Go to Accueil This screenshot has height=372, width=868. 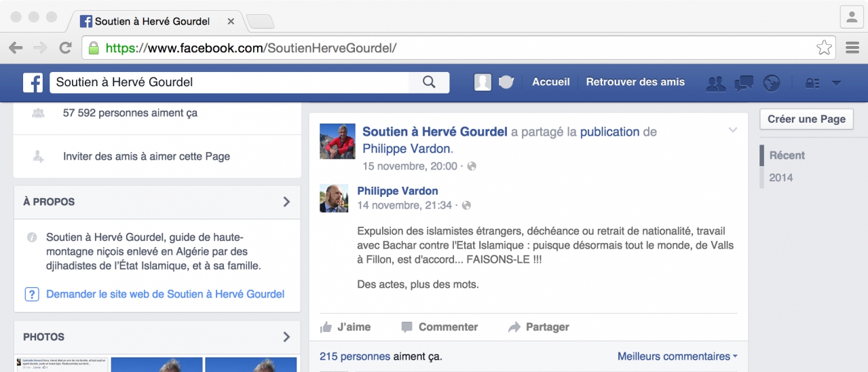coord(550,81)
